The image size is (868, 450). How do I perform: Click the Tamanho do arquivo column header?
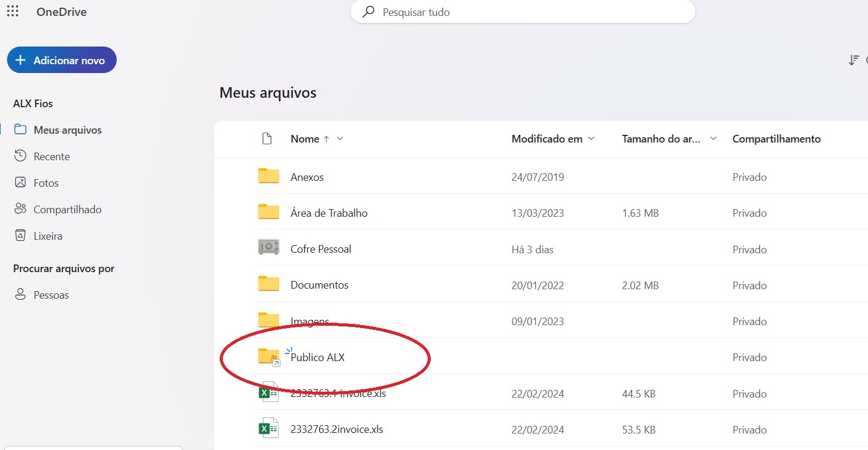pos(661,139)
